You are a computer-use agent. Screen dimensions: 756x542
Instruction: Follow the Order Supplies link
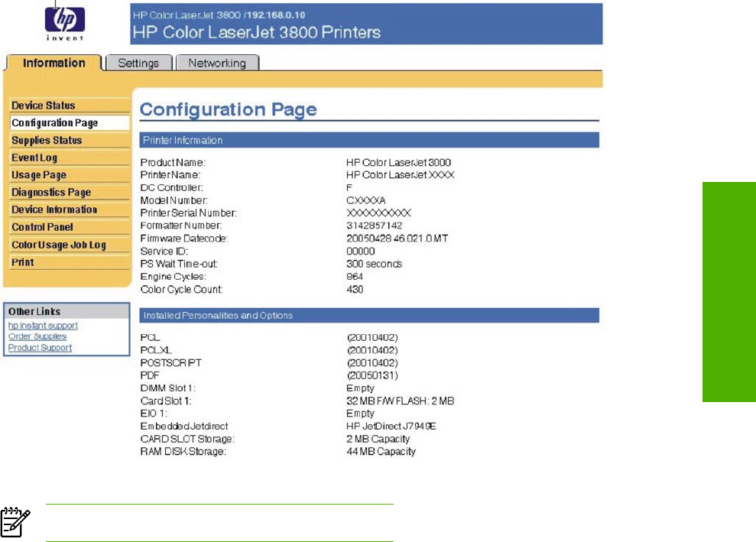pyautogui.click(x=37, y=336)
